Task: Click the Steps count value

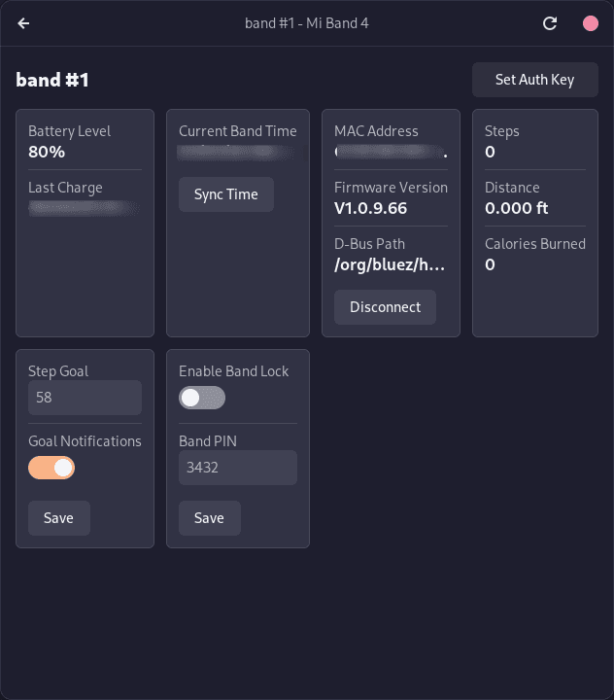Action: (x=491, y=152)
